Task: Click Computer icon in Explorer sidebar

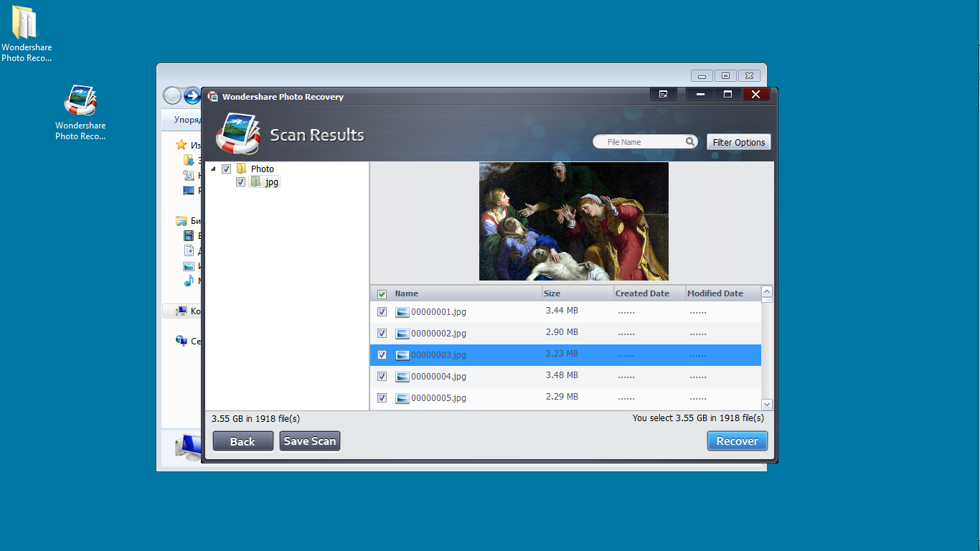Action: [x=182, y=311]
